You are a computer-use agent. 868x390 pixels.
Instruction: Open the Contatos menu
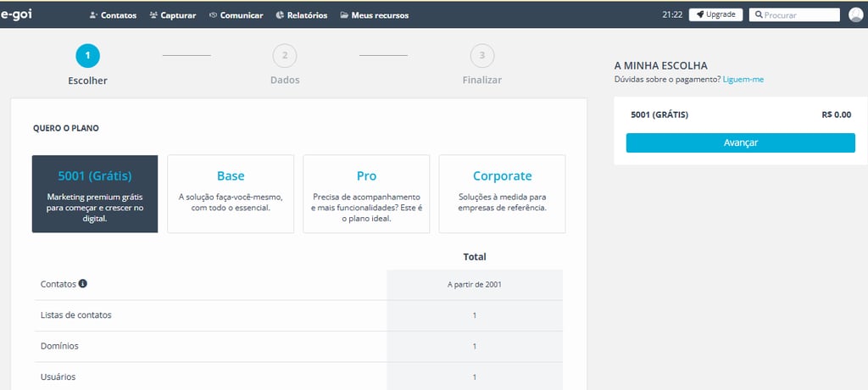[113, 15]
